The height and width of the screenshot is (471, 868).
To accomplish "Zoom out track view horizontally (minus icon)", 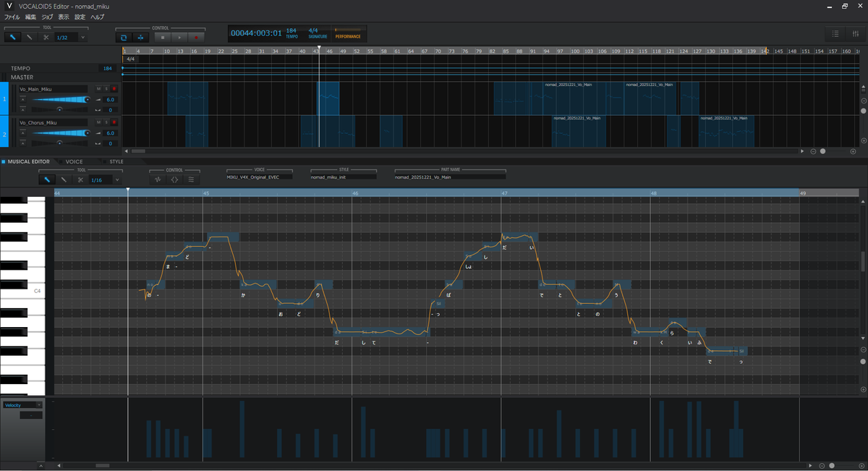I will 813,151.
